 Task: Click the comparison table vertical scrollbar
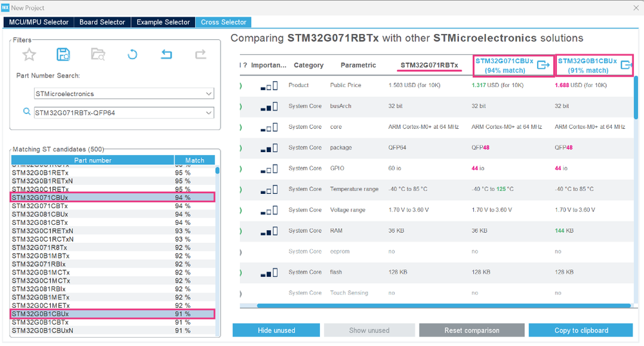point(636,99)
